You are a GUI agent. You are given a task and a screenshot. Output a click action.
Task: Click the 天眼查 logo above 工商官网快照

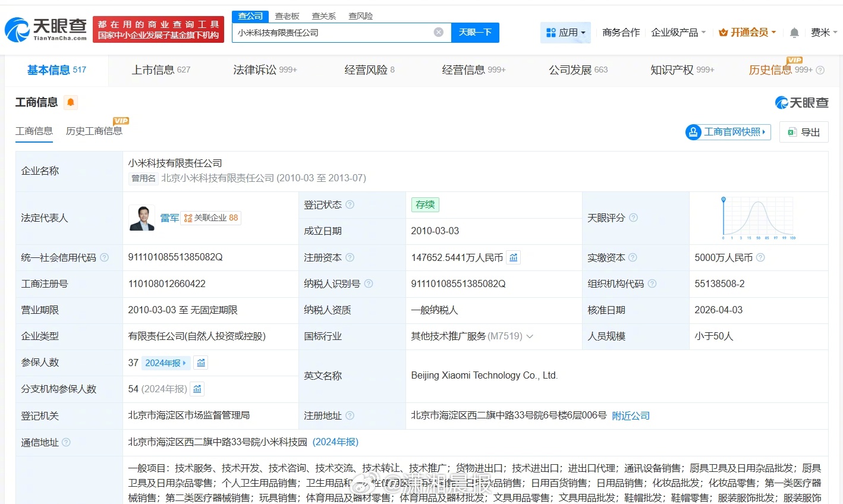(x=801, y=102)
